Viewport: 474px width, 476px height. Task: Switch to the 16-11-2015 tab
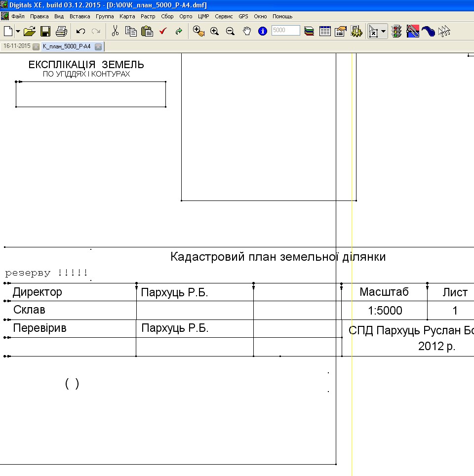click(17, 46)
